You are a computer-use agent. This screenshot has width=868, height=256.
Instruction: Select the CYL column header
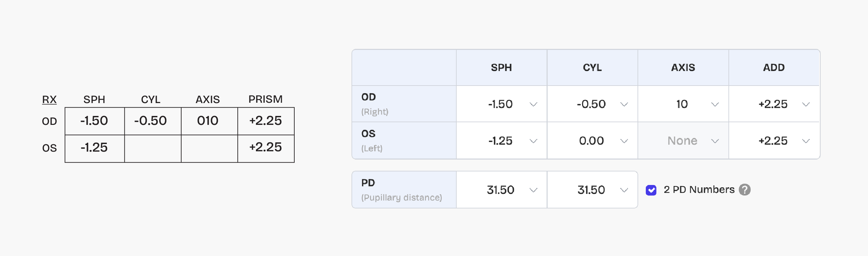pos(592,67)
